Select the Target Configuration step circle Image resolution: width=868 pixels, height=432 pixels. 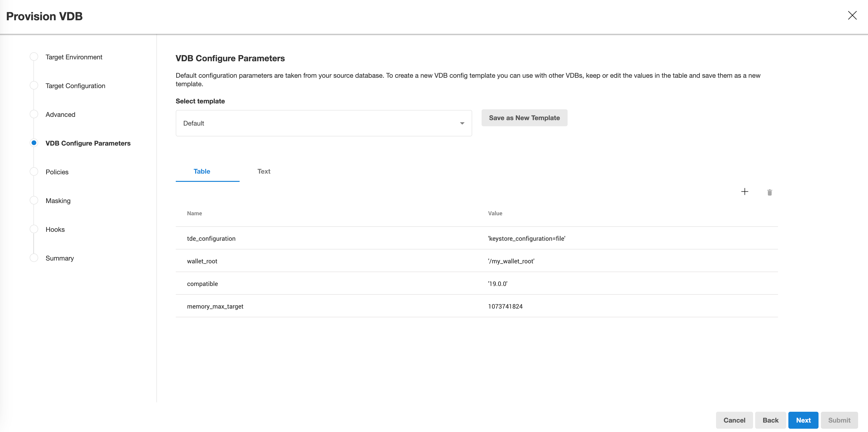coord(34,85)
